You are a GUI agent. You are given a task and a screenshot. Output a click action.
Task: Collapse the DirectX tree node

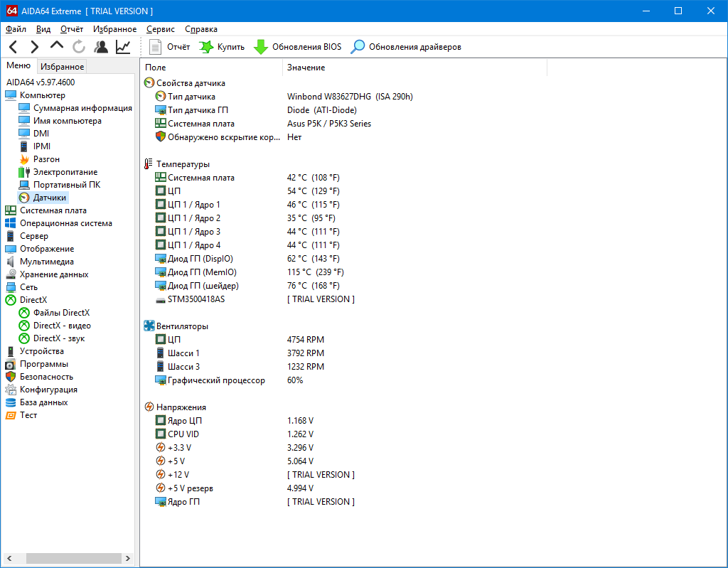33,300
